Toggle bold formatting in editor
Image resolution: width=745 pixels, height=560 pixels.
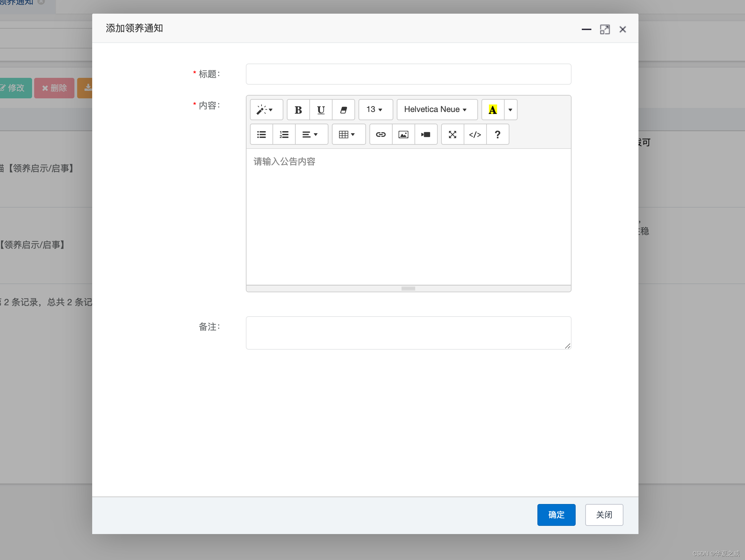pyautogui.click(x=298, y=110)
